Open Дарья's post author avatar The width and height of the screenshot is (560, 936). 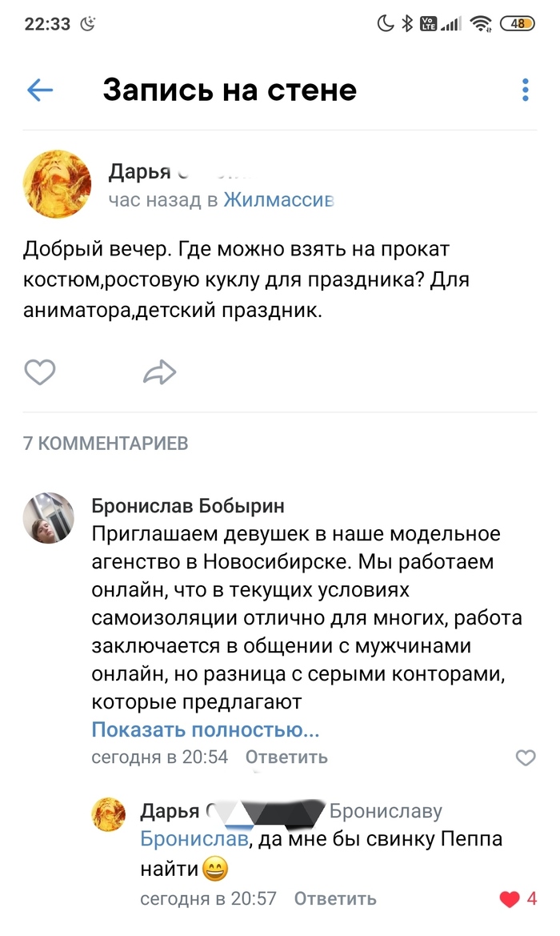(57, 183)
